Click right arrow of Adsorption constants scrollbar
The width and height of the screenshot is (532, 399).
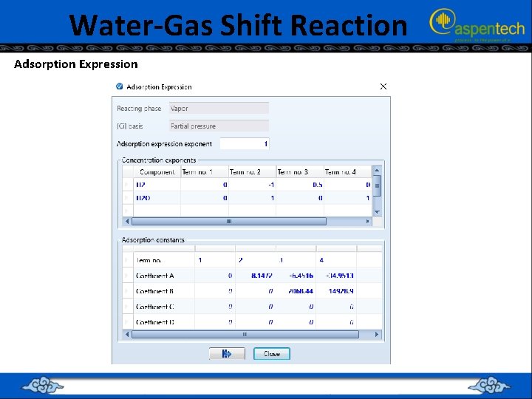tap(377, 334)
